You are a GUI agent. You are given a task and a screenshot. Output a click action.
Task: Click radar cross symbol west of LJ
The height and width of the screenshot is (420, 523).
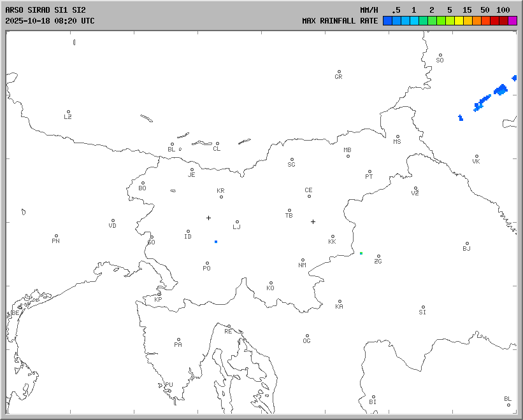[208, 218]
